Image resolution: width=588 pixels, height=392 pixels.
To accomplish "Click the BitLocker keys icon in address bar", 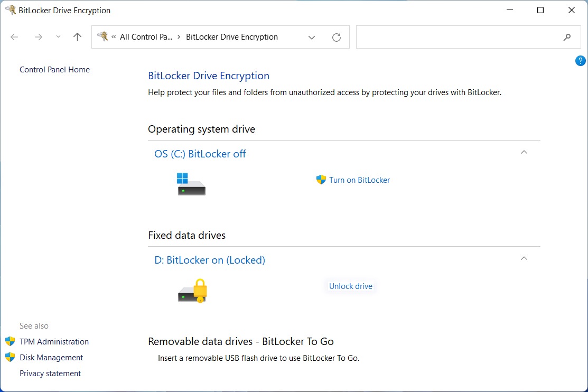I will coord(102,36).
